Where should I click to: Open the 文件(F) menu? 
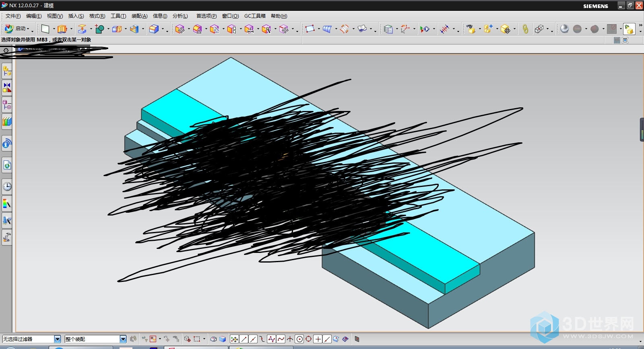(x=13, y=16)
